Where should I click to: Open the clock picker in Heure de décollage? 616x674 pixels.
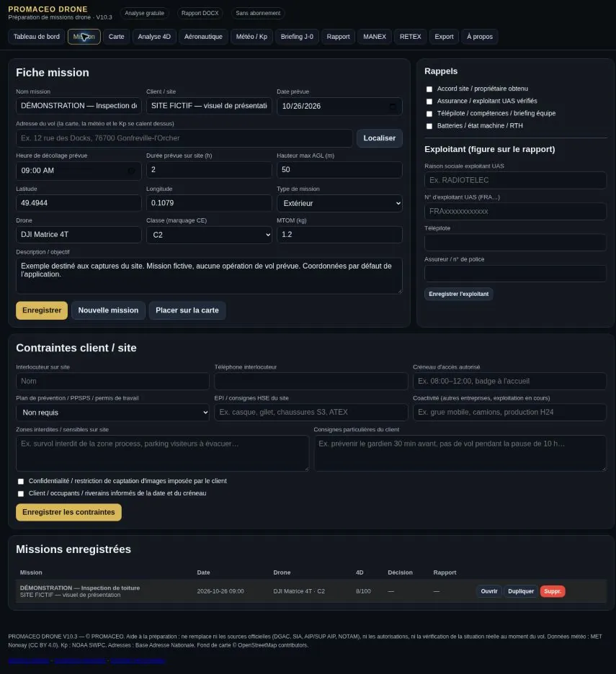[131, 171]
